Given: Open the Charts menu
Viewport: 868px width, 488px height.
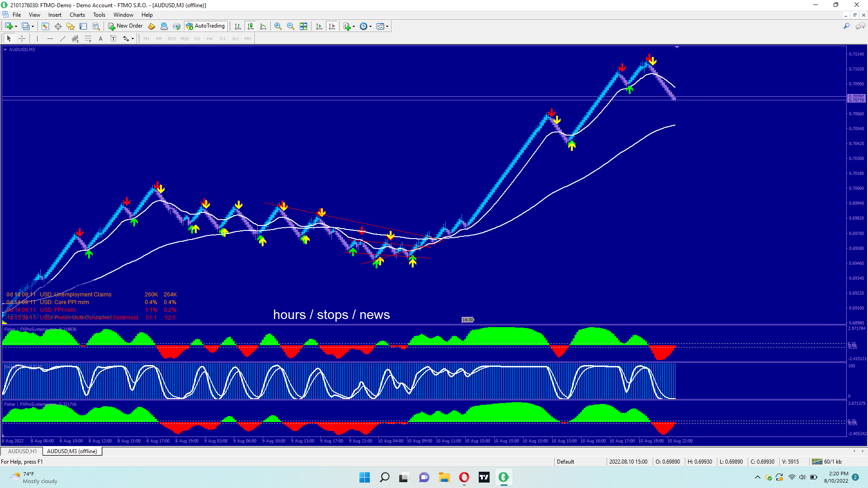Looking at the screenshot, I should pos(77,15).
